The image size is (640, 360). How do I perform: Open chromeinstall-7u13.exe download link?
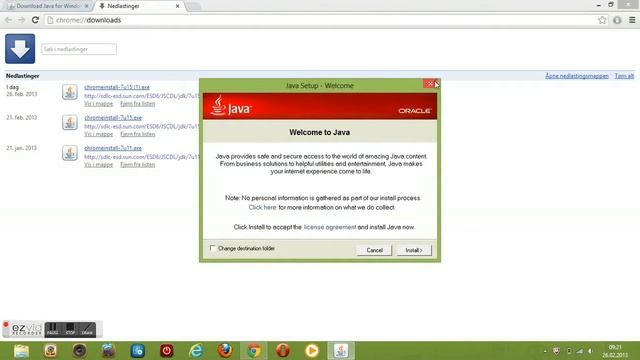click(113, 118)
